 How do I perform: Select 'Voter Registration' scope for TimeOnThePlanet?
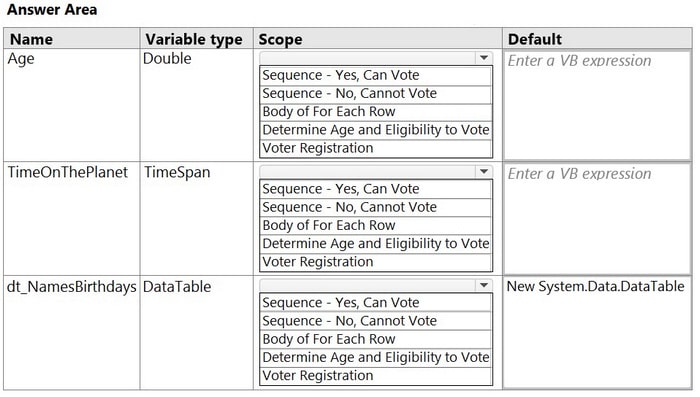[x=376, y=262]
